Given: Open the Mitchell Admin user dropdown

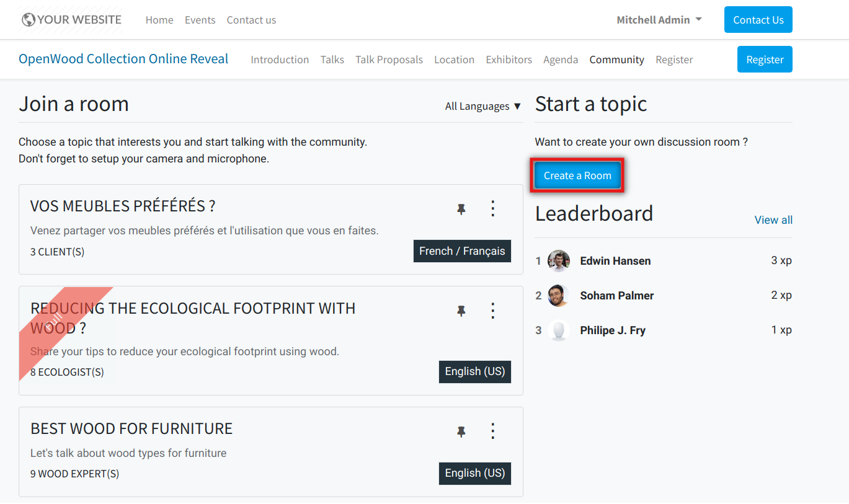Looking at the screenshot, I should pyautogui.click(x=659, y=20).
